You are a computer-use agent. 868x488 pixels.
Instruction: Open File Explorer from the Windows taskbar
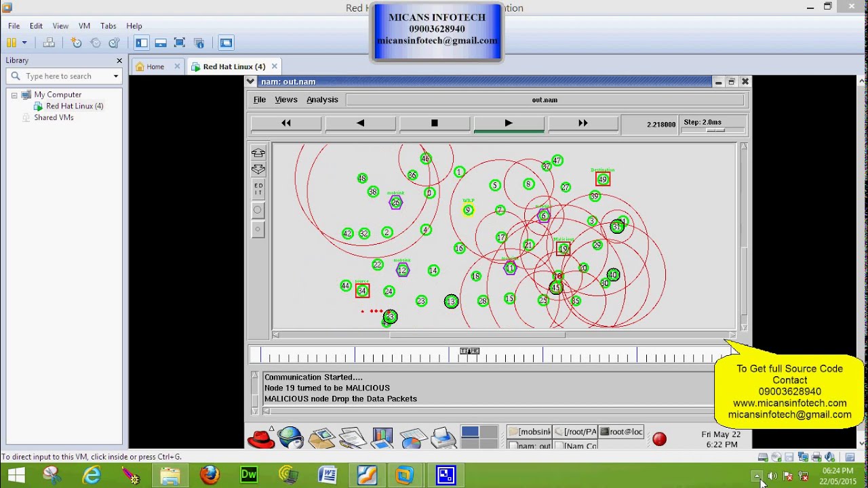[170, 475]
